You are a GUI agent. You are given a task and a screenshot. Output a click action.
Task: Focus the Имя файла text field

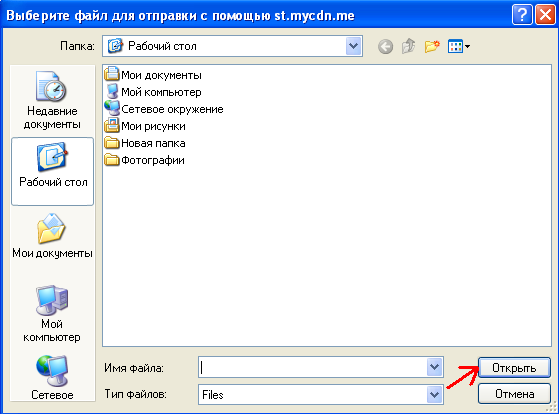(x=312, y=367)
